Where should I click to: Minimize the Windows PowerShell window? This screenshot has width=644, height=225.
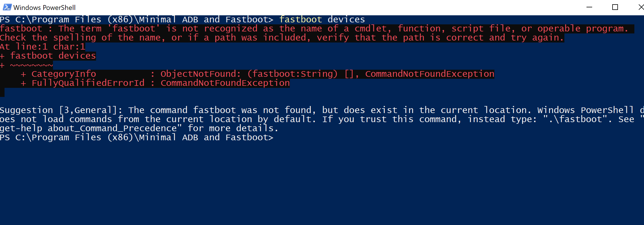pyautogui.click(x=589, y=7)
